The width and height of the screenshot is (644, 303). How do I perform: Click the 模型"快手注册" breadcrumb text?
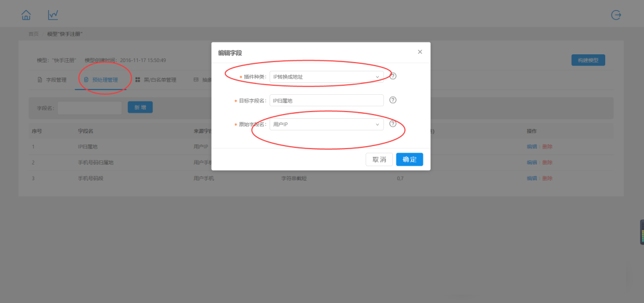[x=65, y=33]
